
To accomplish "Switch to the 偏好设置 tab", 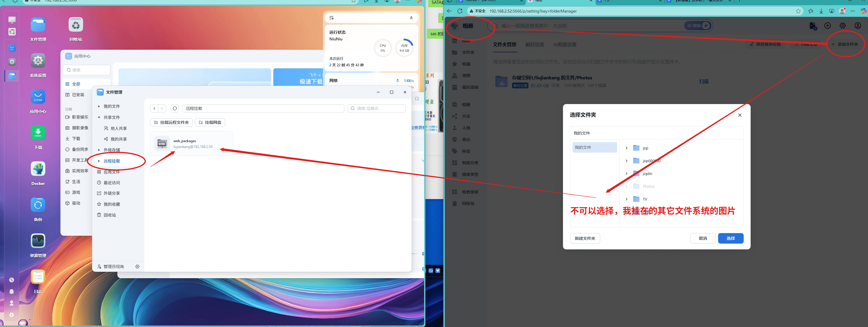I will tap(535, 44).
